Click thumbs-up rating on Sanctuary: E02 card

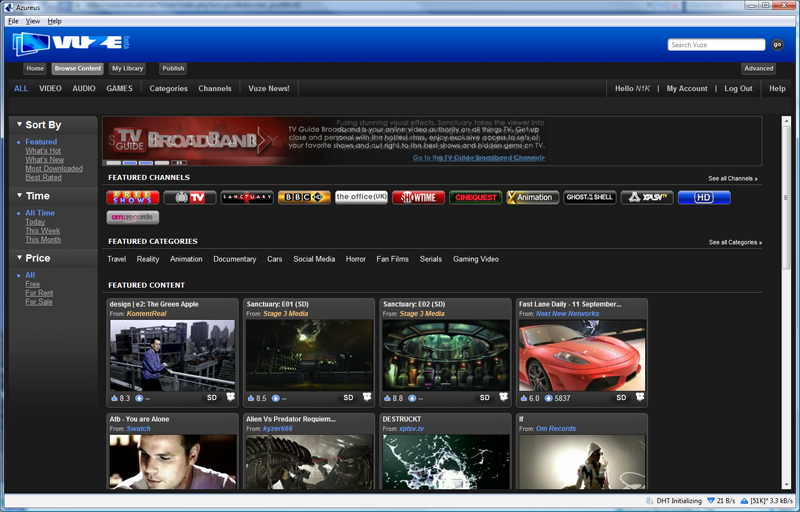[387, 398]
